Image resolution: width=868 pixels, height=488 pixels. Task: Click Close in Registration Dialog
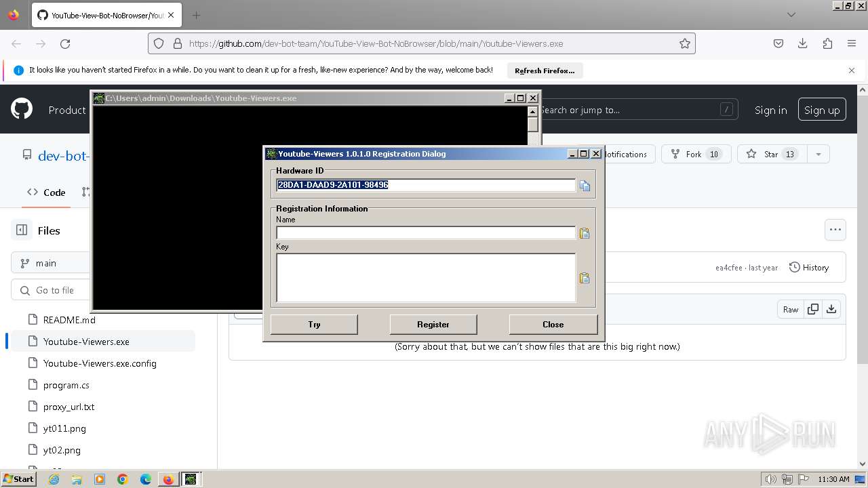(x=553, y=325)
